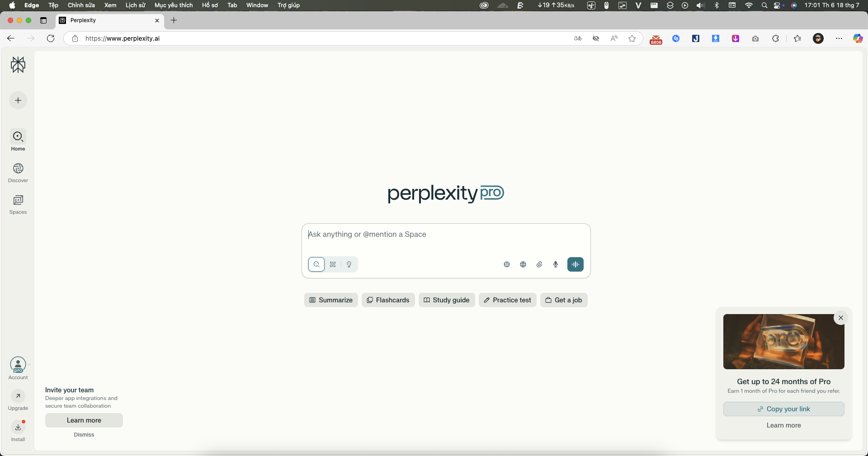Open the Extensions puzzle icon
The width and height of the screenshot is (868, 456).
[x=775, y=38]
